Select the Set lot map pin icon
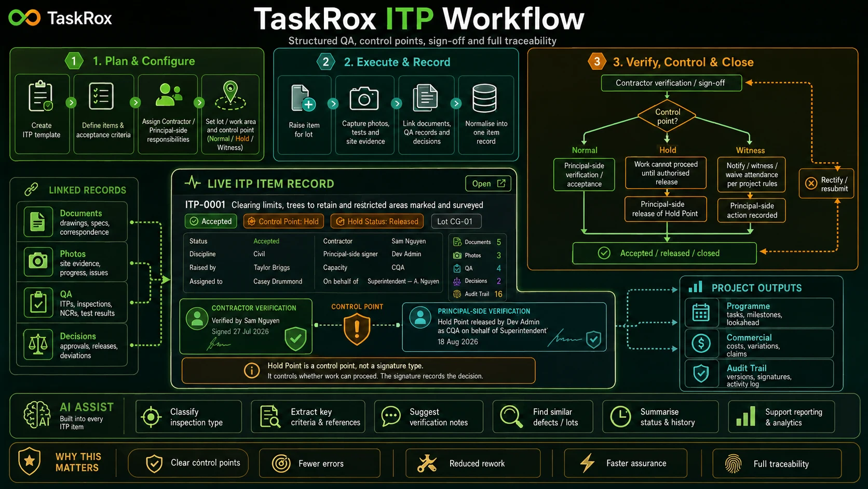The width and height of the screenshot is (868, 489). [230, 95]
